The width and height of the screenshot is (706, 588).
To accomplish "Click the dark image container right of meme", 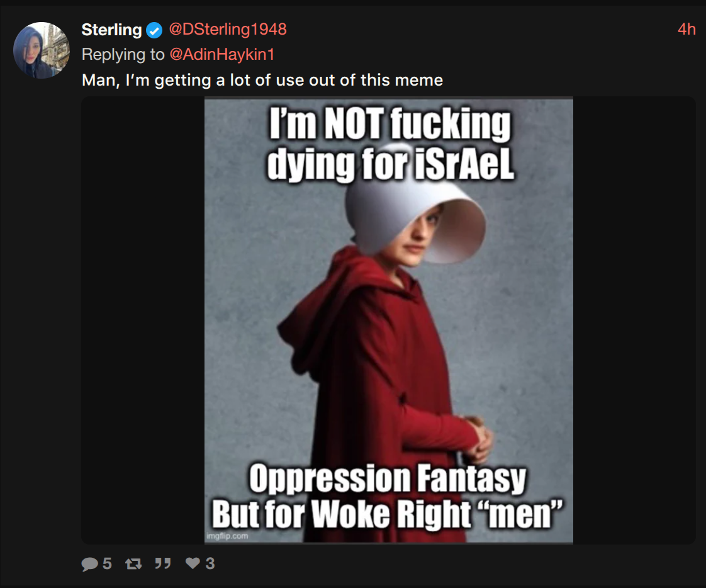I will point(634,320).
